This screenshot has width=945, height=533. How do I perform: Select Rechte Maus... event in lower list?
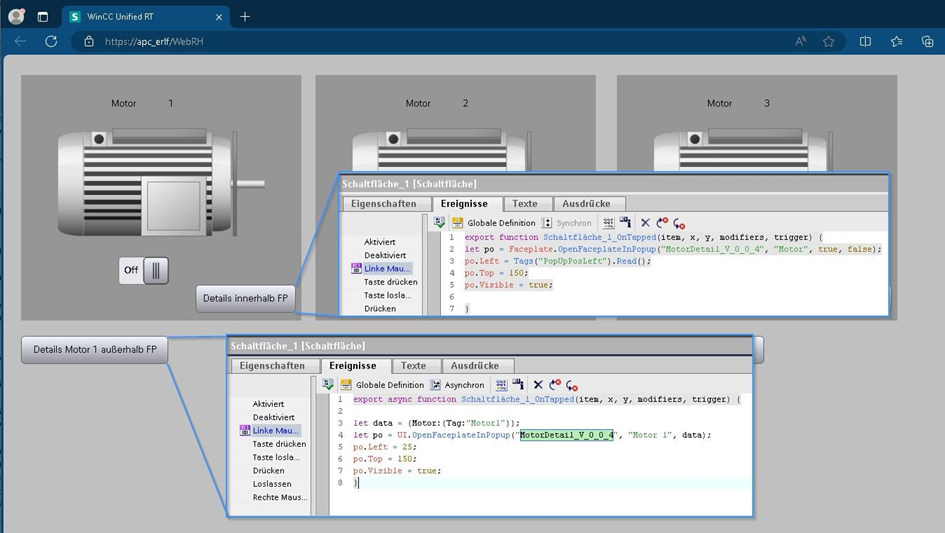coord(280,497)
